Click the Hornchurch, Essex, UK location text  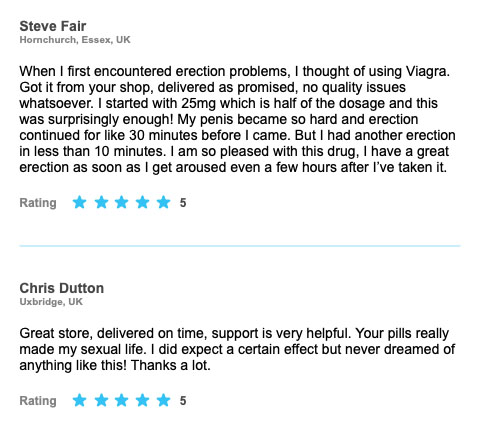75,40
